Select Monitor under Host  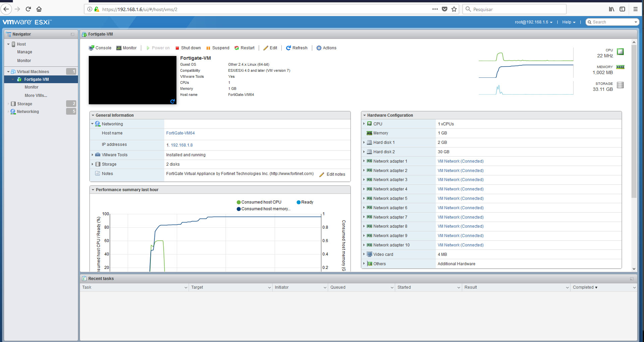[24, 61]
